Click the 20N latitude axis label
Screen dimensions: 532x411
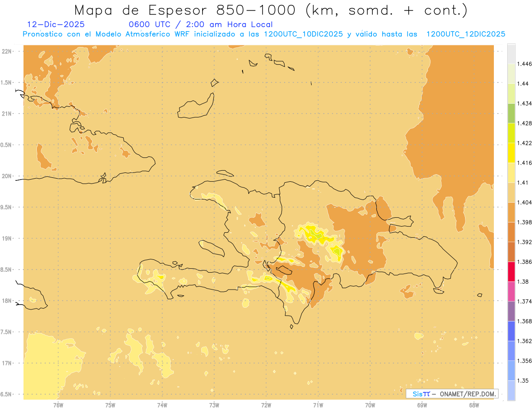pyautogui.click(x=8, y=176)
